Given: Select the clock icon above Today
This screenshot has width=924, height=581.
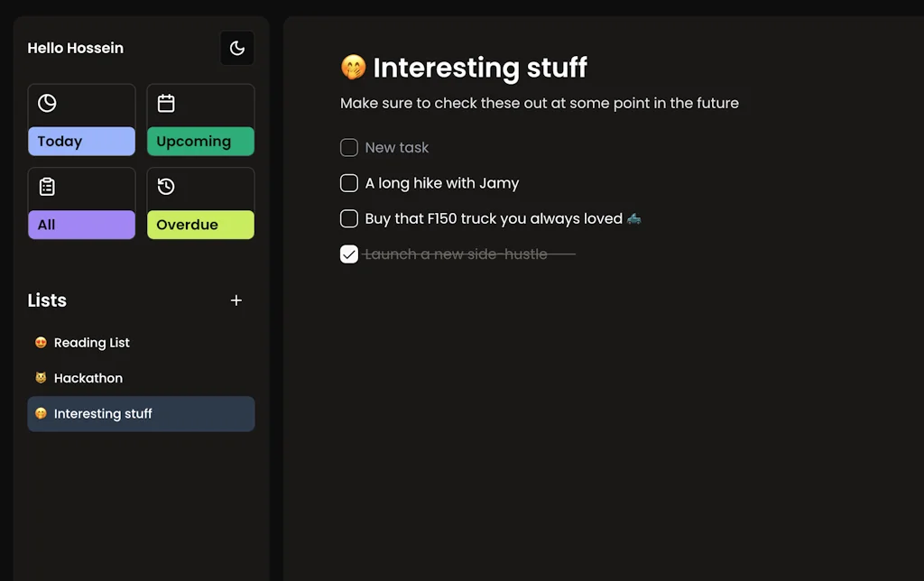Looking at the screenshot, I should [x=45, y=103].
